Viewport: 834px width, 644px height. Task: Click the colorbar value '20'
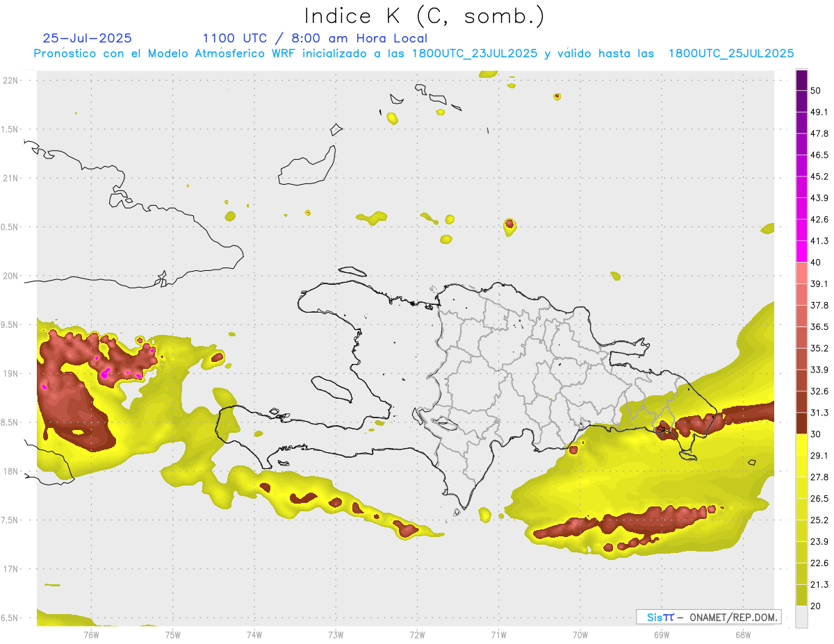pyautogui.click(x=816, y=606)
